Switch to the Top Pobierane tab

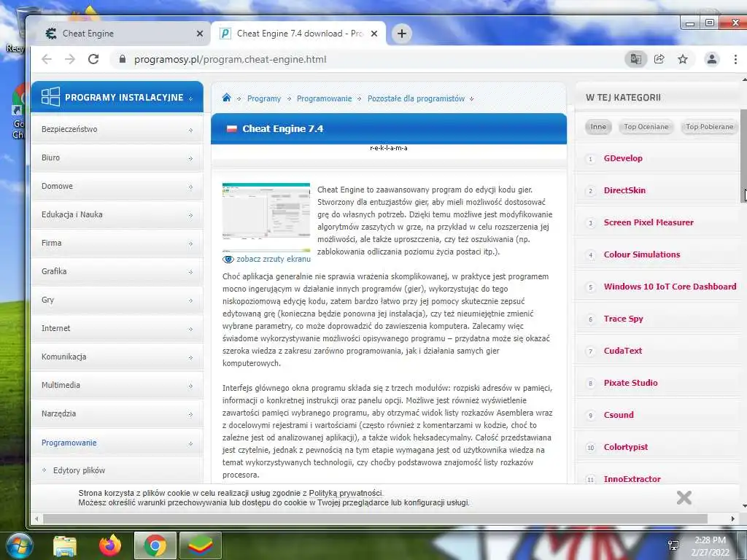coord(709,127)
